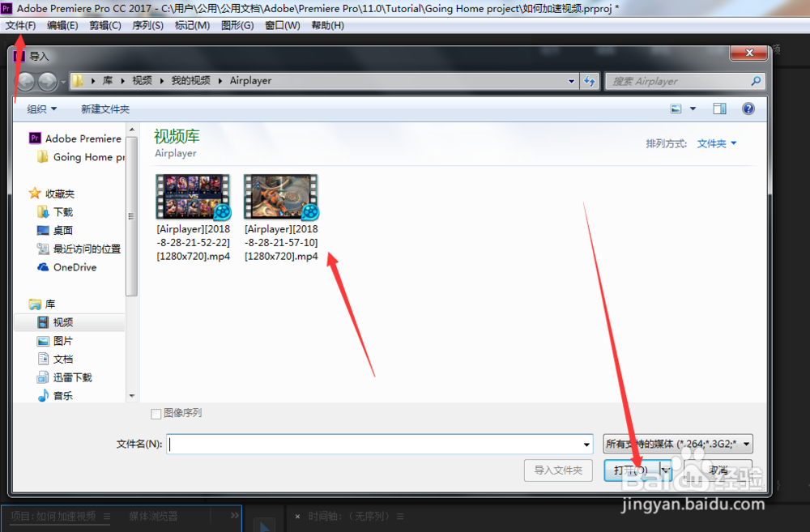Select 图片 library in navigation pane
810x532 pixels.
55,341
